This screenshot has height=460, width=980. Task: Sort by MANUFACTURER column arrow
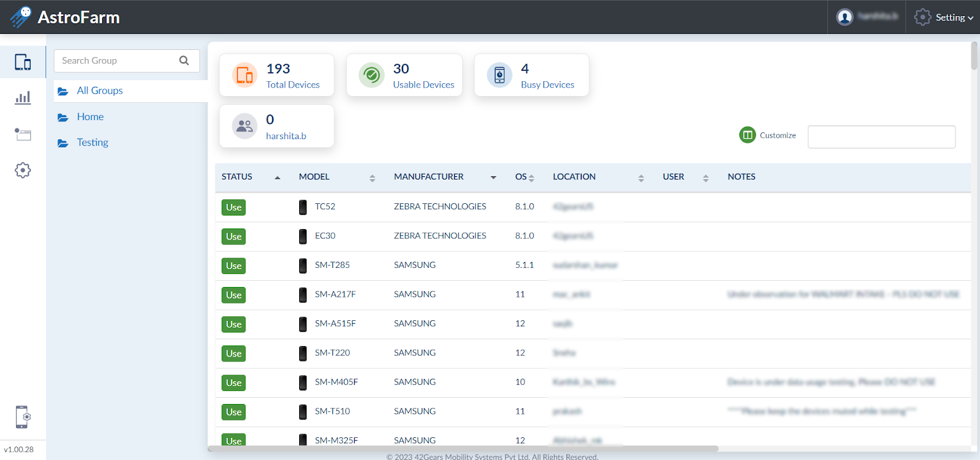tap(493, 177)
